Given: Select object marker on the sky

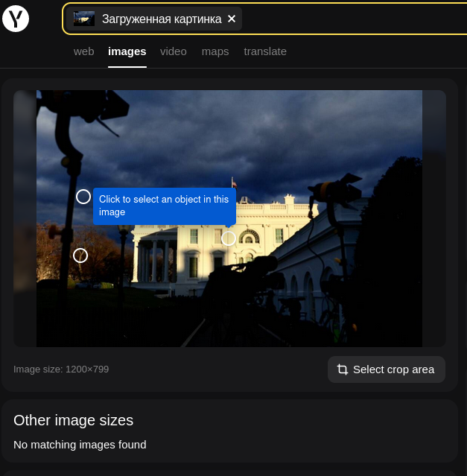Looking at the screenshot, I should pos(83,197).
